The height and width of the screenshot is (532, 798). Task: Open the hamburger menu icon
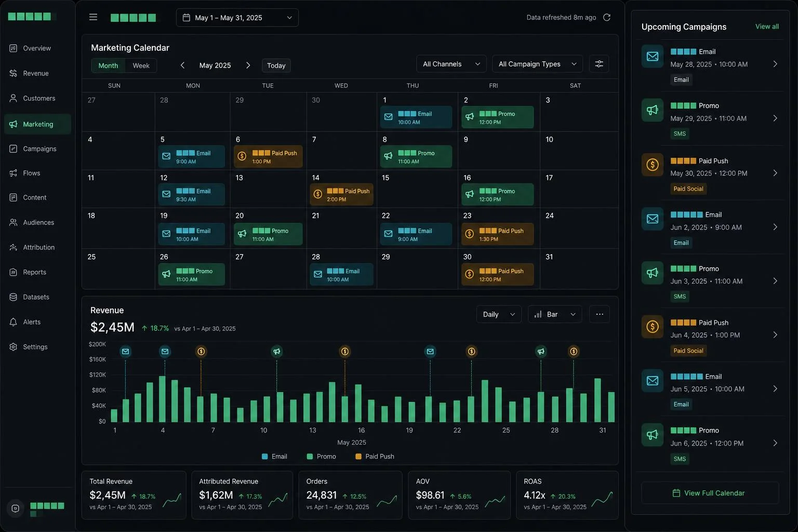[93, 17]
